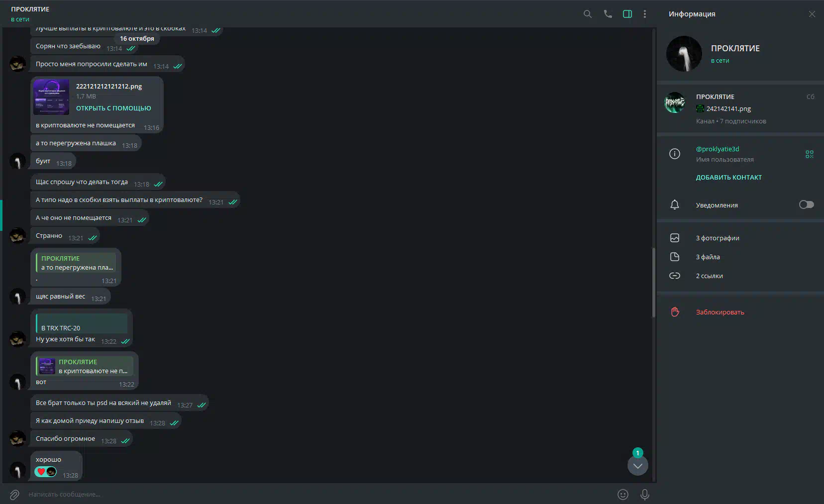Click the voice message microphone icon
Screen dimensions: 824x504
coord(644,495)
